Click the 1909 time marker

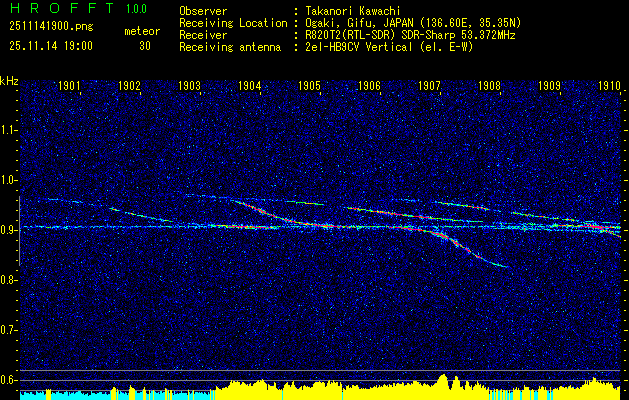pos(550,85)
